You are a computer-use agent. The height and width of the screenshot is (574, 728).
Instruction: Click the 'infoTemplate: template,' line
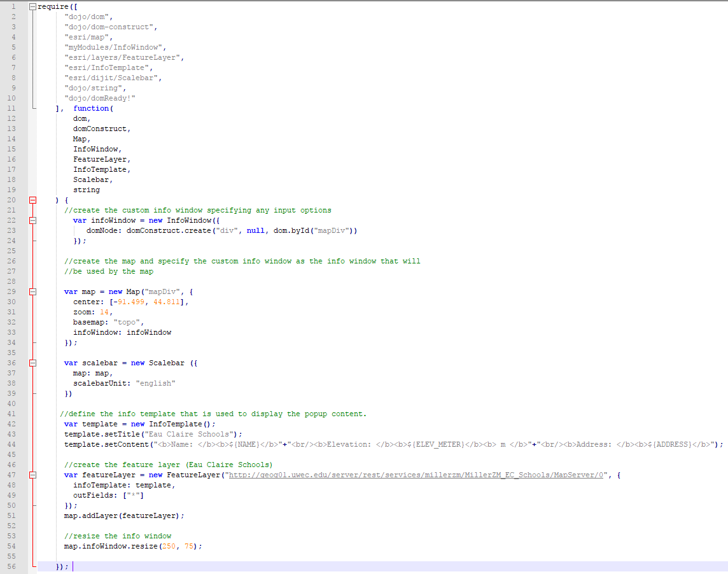point(124,486)
